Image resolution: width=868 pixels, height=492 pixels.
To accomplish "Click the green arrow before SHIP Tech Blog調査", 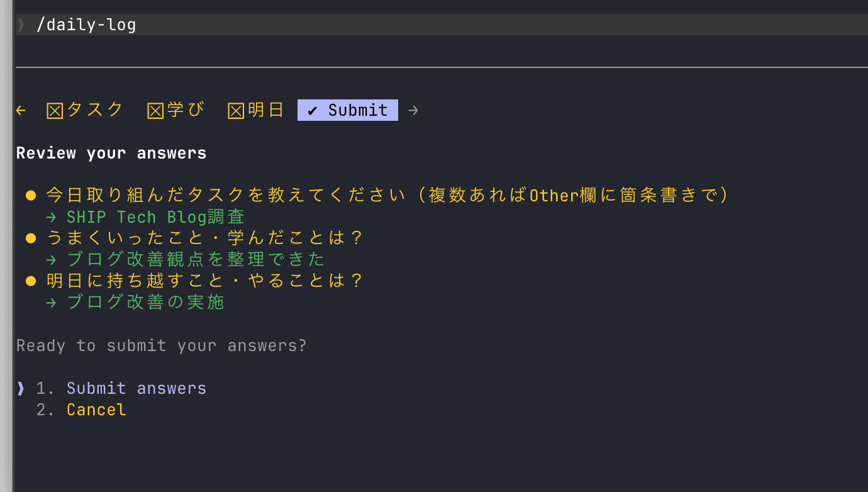I will pyautogui.click(x=51, y=216).
